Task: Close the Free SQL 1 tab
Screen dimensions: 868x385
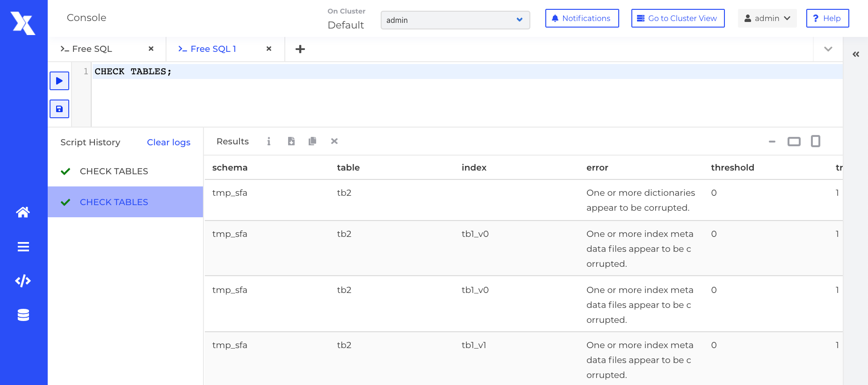Action: click(269, 49)
